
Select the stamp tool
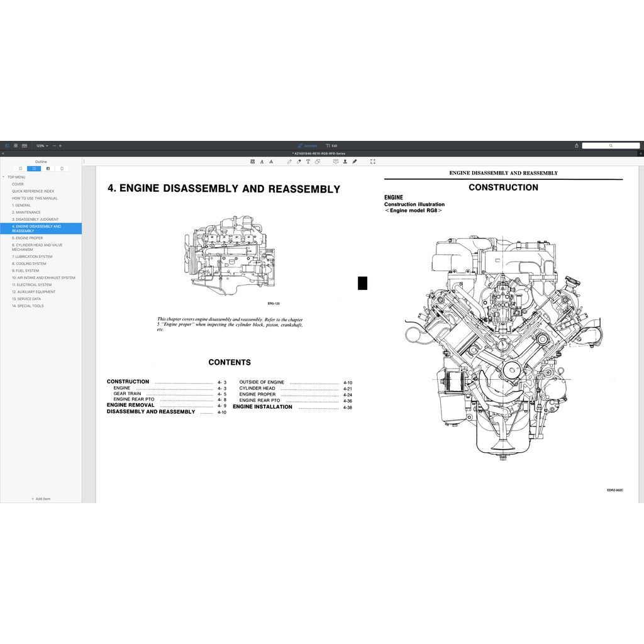345,162
